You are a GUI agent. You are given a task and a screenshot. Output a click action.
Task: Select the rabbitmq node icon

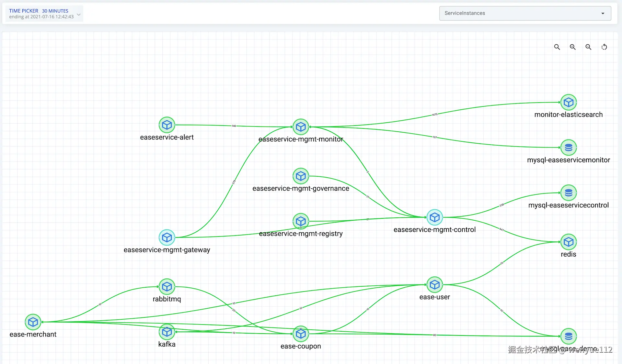(167, 287)
